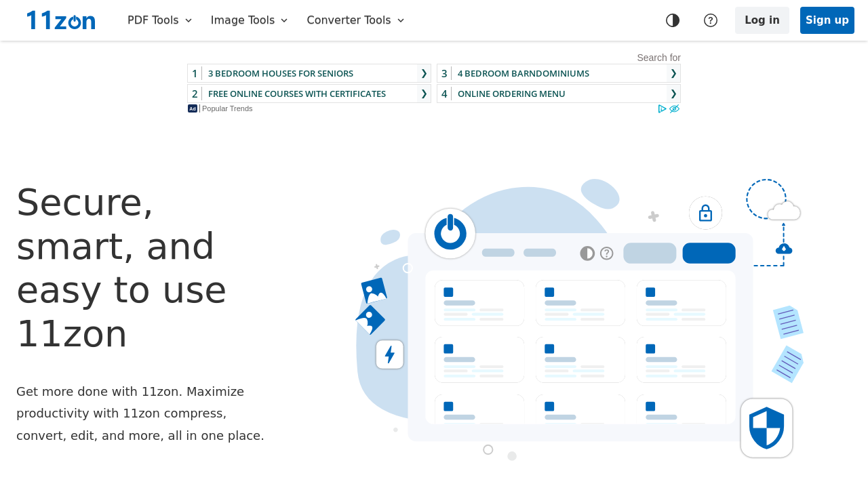Screen dimensions: 868x488
Task: Click the Search for text
Action: click(x=658, y=58)
